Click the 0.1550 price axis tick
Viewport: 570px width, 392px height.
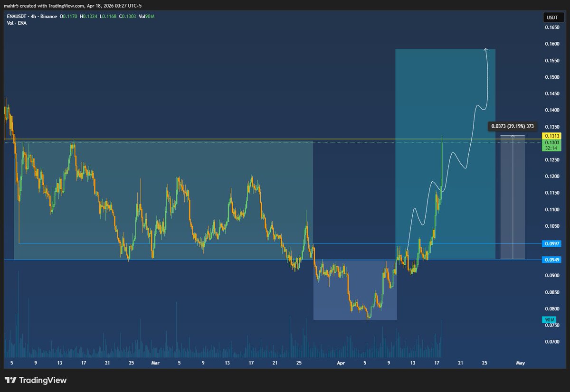552,61
